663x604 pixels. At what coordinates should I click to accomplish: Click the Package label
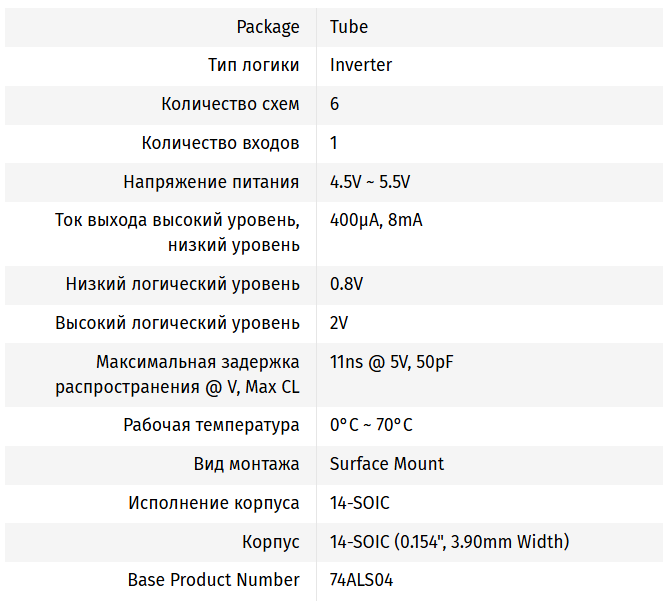pyautogui.click(x=268, y=27)
